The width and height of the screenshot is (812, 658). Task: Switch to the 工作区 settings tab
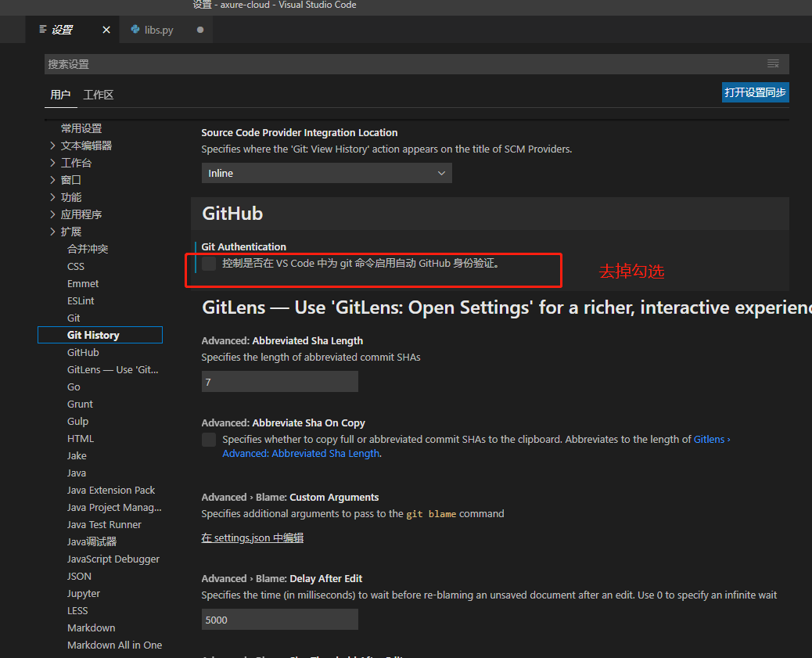click(99, 95)
